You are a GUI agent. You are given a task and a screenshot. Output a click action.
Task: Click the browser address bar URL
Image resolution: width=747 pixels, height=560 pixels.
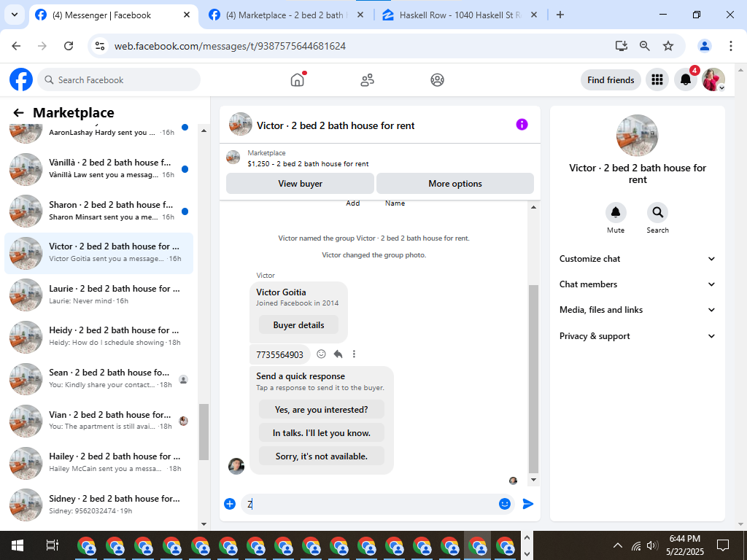pyautogui.click(x=230, y=46)
